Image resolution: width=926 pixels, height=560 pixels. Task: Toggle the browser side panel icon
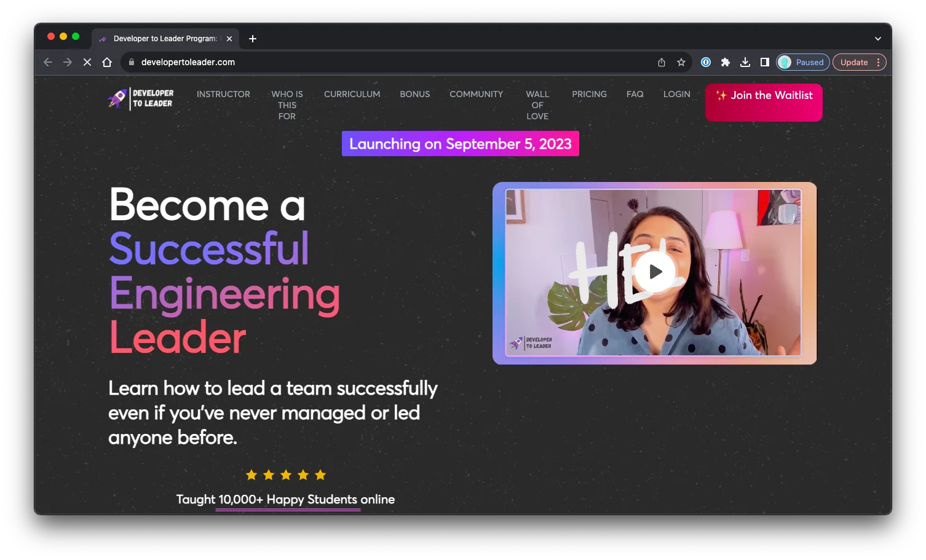[765, 62]
